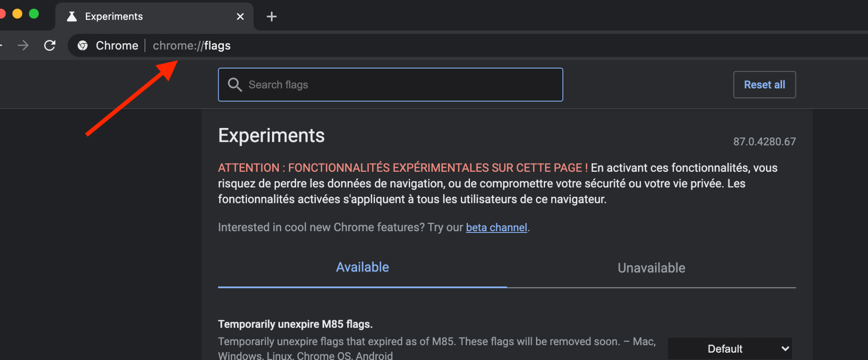
Task: Switch to the Available tab
Action: click(362, 267)
